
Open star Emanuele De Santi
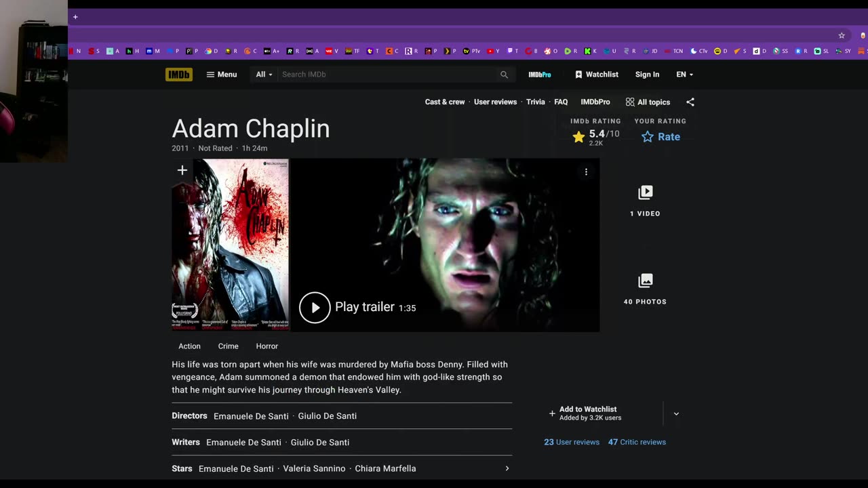(236, 469)
